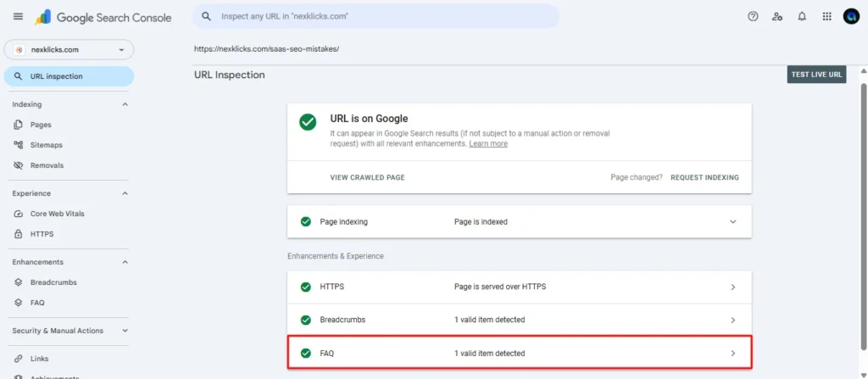Click REQUEST INDEXING

pos(704,177)
